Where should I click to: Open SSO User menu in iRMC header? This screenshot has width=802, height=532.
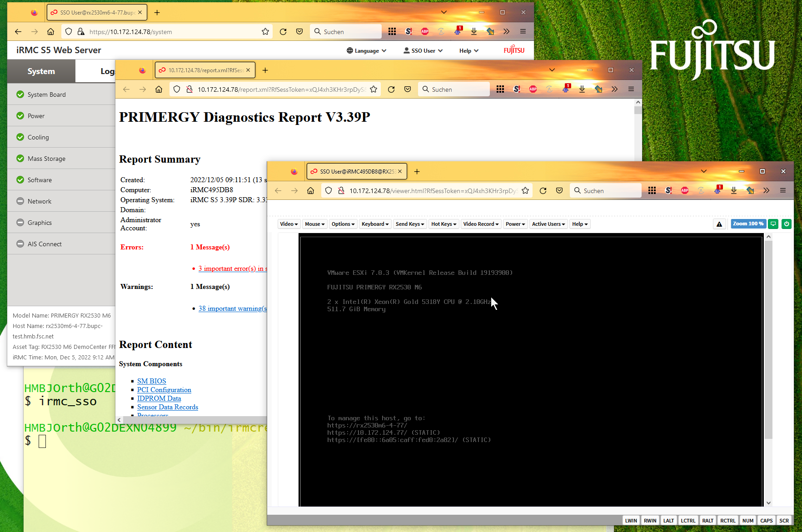pos(423,51)
